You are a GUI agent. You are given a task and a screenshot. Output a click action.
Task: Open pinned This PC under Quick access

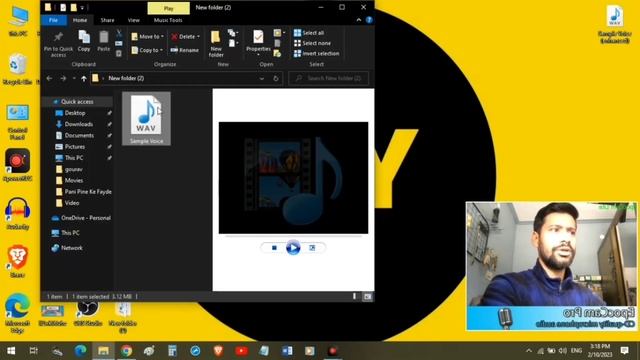tap(74, 158)
